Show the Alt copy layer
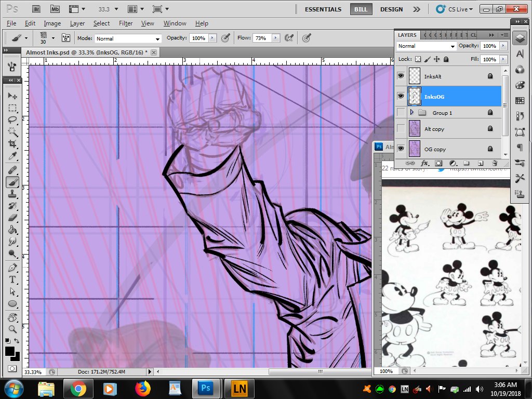The image size is (532, 399). [x=401, y=129]
